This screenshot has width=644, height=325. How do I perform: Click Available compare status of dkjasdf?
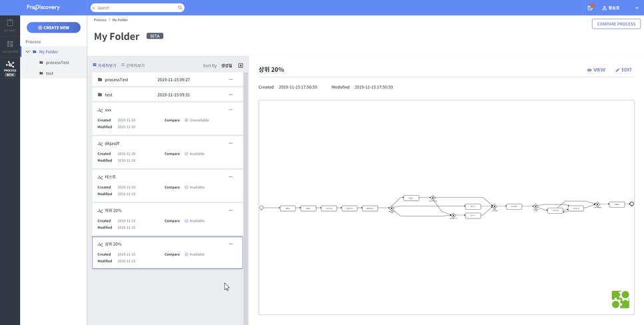195,154
